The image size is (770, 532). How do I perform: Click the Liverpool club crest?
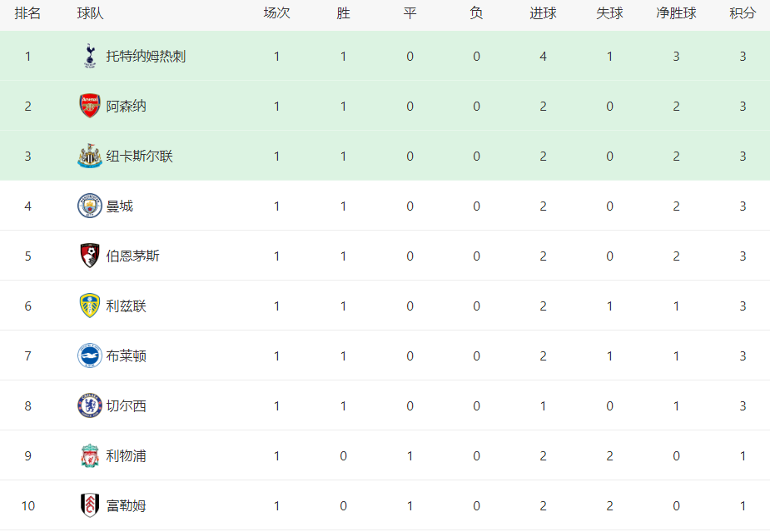tap(90, 456)
